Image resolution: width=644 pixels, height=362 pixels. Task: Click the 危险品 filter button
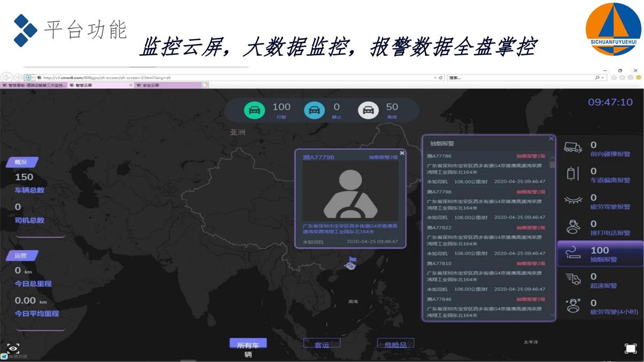(x=396, y=344)
